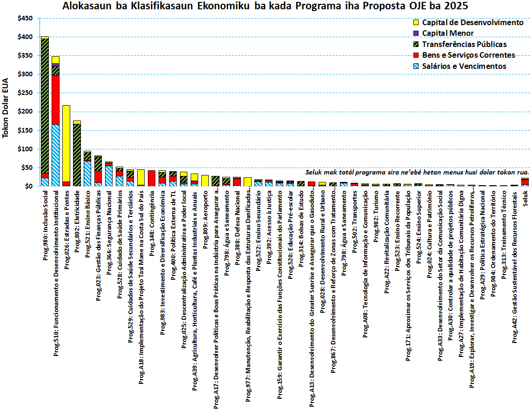Select the $200 vertical axis label
The image size is (532, 410).
click(x=25, y=112)
